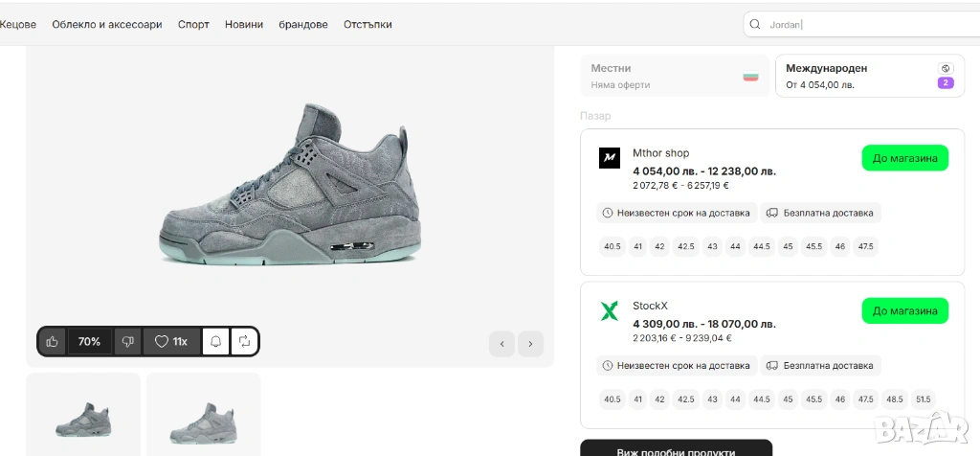Click the Виж подобни продукти button

tap(676, 450)
